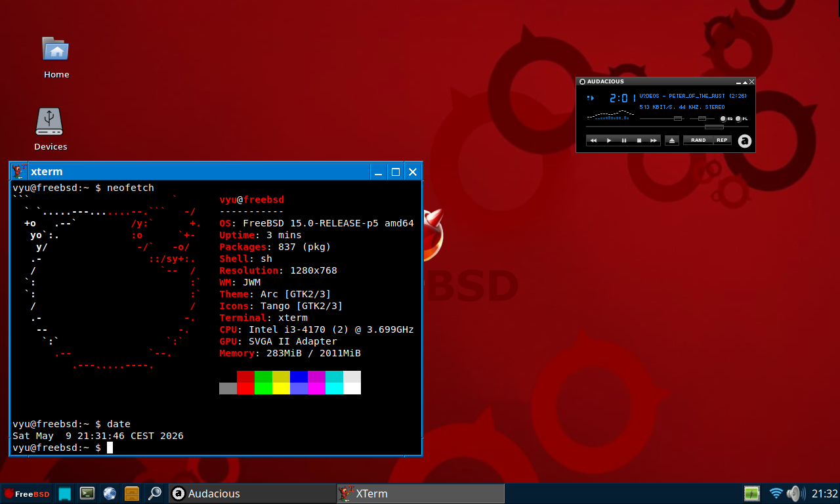Image resolution: width=840 pixels, height=504 pixels.
Task: Open the magnifier search launcher
Action: point(154,493)
